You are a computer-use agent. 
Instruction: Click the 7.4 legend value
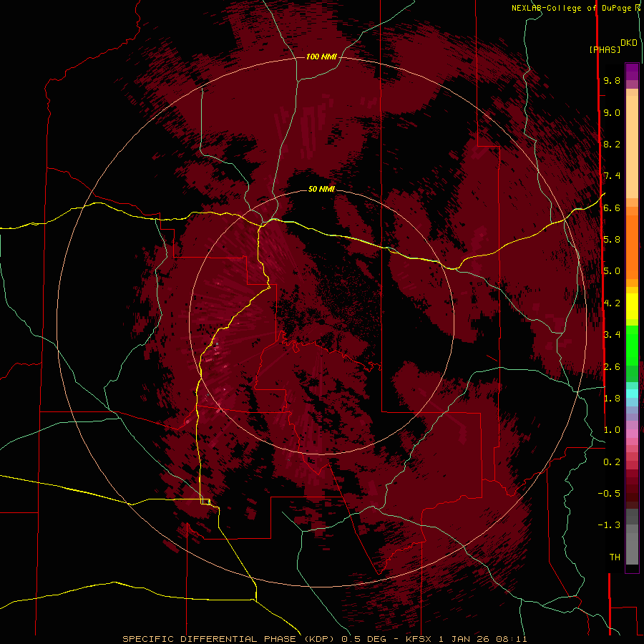[612, 176]
